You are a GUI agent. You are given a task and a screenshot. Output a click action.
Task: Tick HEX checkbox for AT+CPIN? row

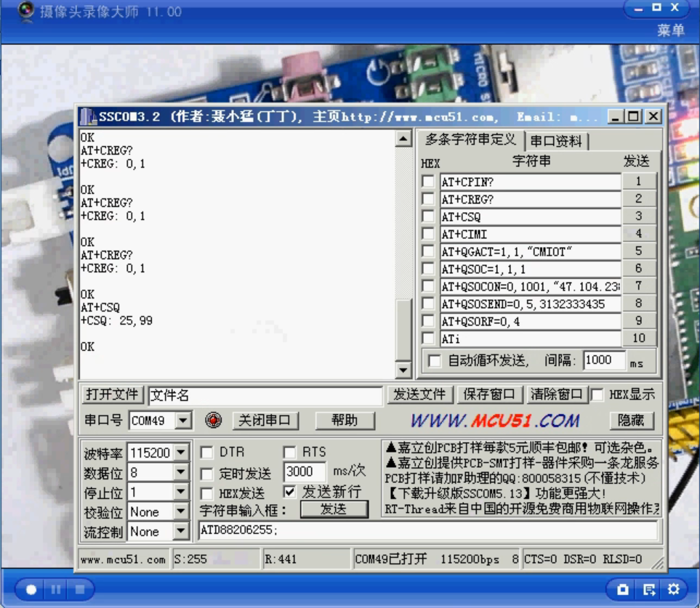tap(427, 181)
